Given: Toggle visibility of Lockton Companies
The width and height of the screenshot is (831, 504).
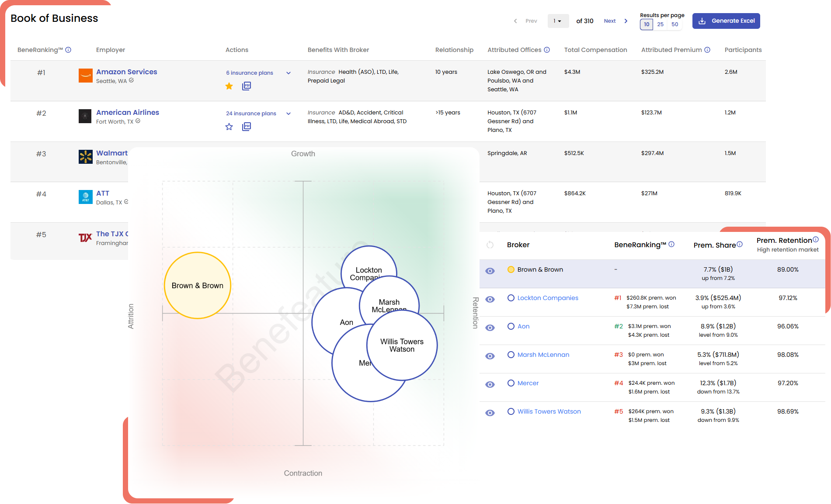Looking at the screenshot, I should (x=490, y=299).
